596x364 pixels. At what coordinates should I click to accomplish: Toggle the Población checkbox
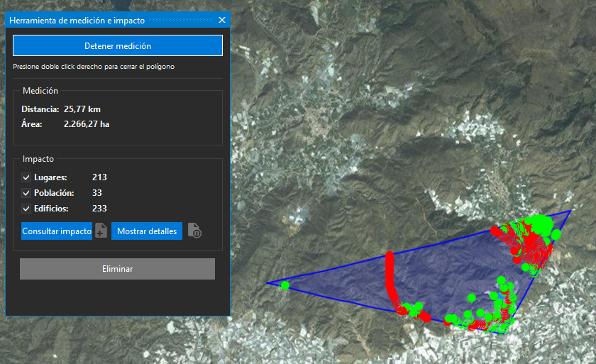26,193
